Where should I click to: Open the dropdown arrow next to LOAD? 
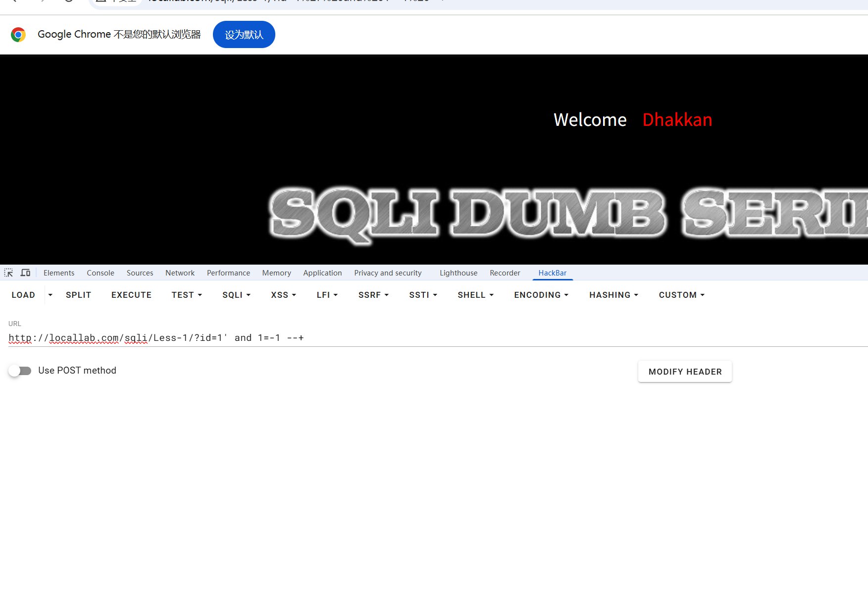[50, 295]
